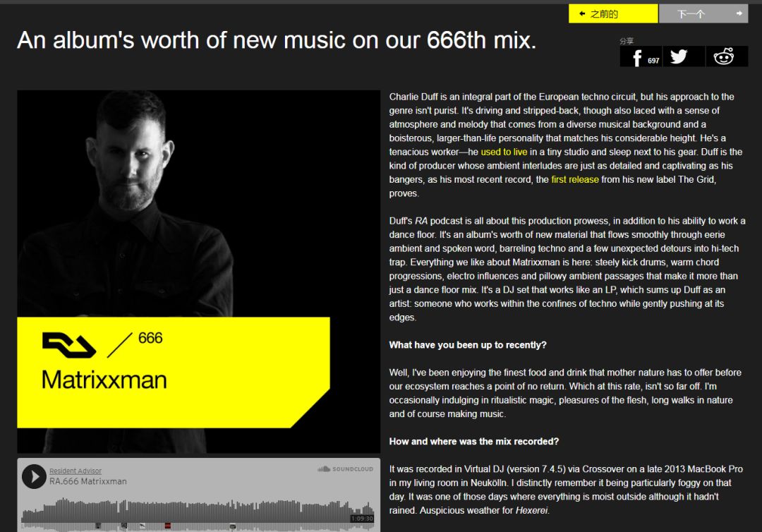Seek to the middle of the waveform

[x=198, y=512]
